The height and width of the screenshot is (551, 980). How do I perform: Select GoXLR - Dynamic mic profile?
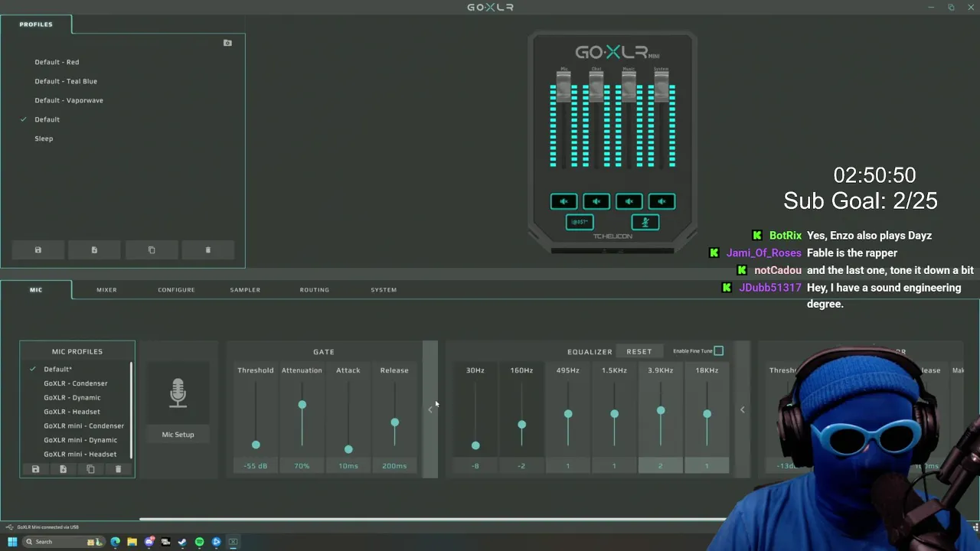pos(72,398)
